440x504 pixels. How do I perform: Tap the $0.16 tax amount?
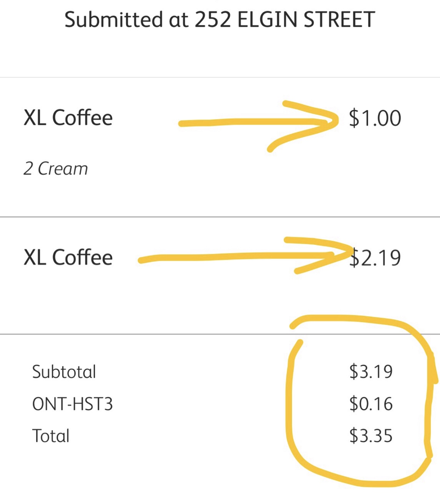click(x=371, y=404)
